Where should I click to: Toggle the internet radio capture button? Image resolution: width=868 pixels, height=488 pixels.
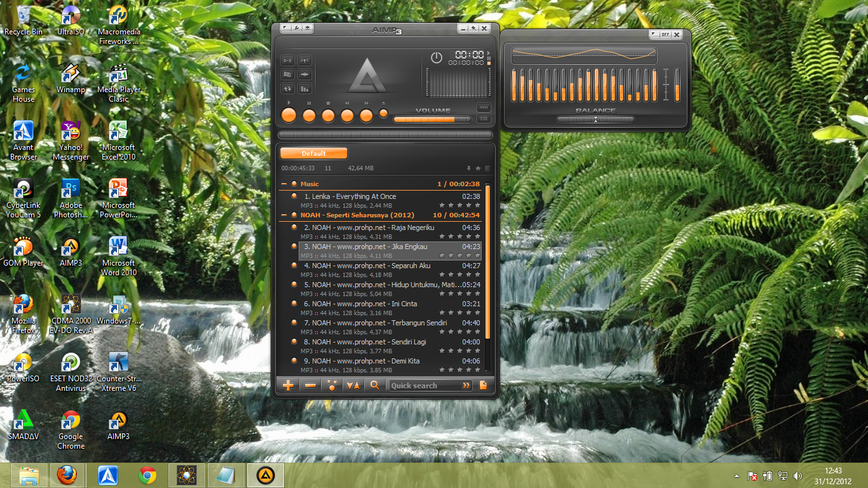click(x=304, y=60)
